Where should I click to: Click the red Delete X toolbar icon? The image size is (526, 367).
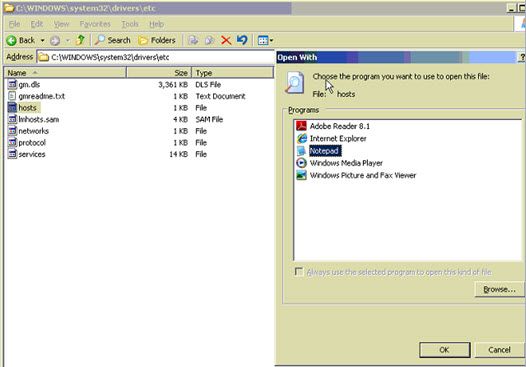point(226,41)
